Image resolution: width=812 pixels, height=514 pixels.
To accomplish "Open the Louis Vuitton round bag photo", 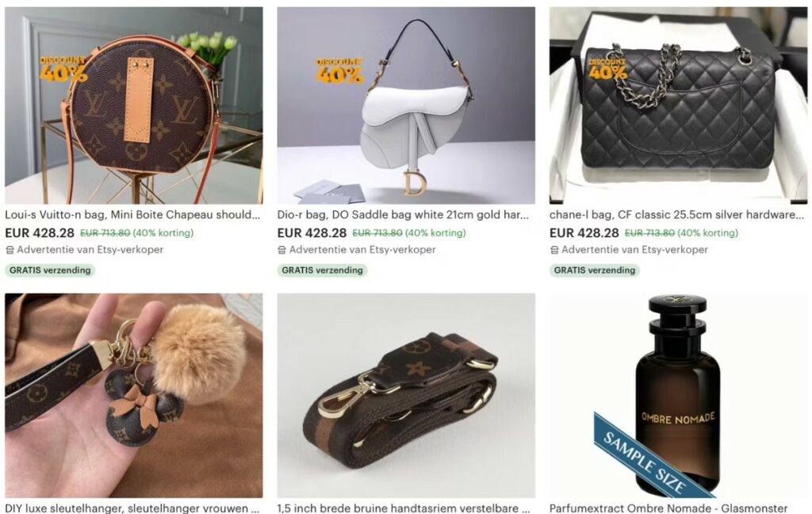I will pyautogui.click(x=133, y=105).
